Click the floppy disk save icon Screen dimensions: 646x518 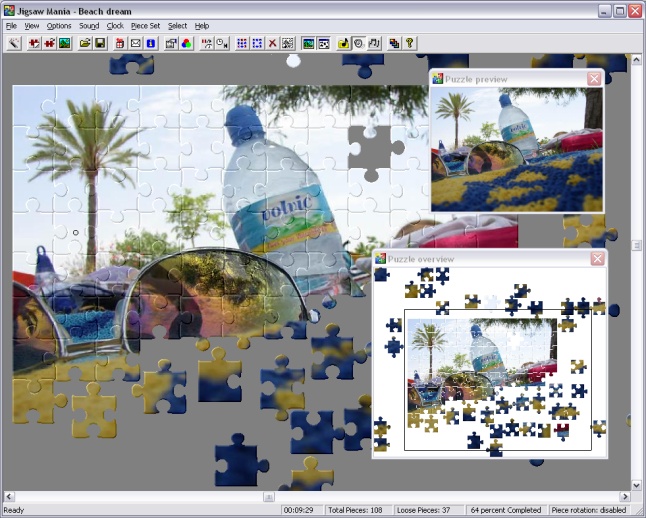tap(100, 43)
